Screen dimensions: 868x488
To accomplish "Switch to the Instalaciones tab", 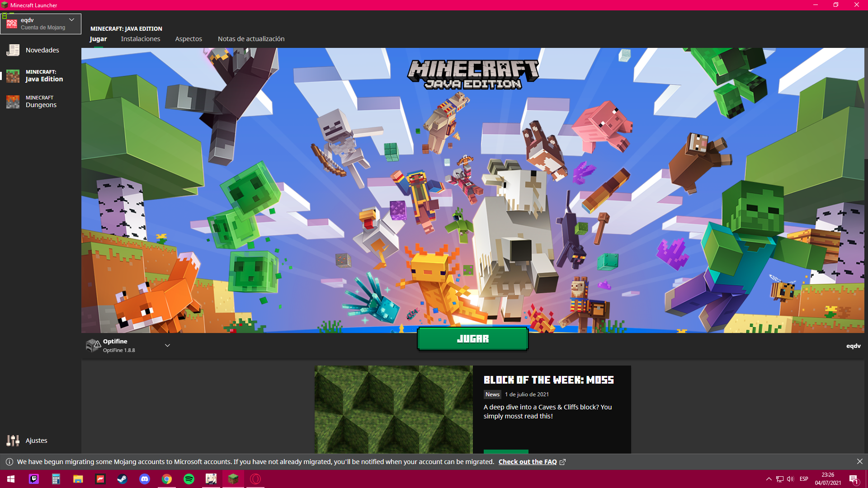I will (141, 39).
